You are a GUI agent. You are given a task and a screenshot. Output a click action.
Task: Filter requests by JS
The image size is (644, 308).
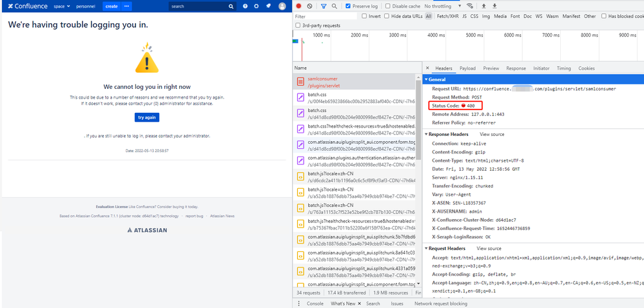pyautogui.click(x=465, y=16)
